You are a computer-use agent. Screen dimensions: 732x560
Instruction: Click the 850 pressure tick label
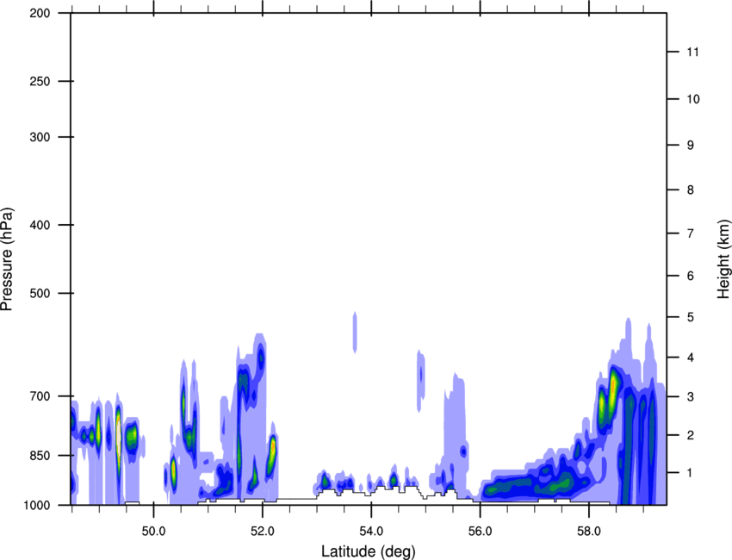40,456
